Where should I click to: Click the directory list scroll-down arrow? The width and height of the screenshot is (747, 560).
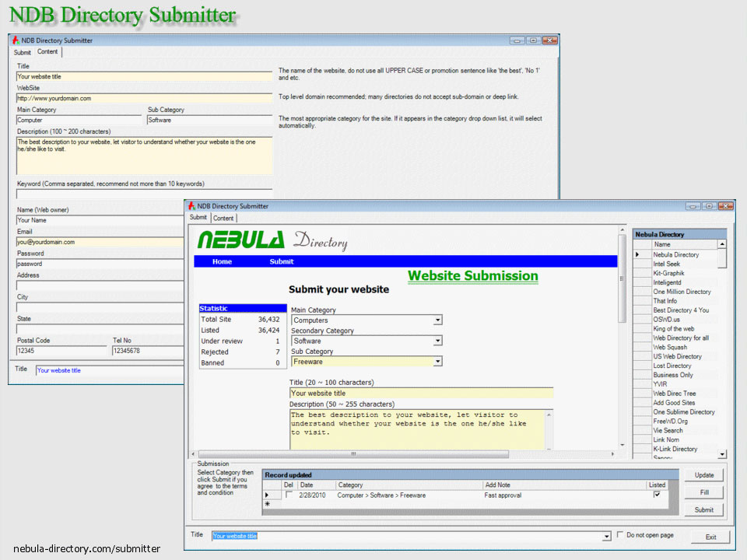tap(722, 454)
